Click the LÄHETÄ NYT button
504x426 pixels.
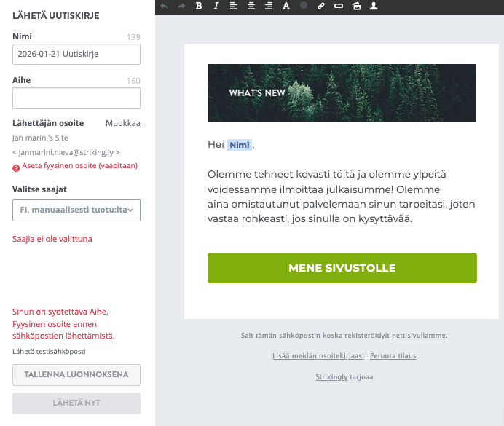76,403
